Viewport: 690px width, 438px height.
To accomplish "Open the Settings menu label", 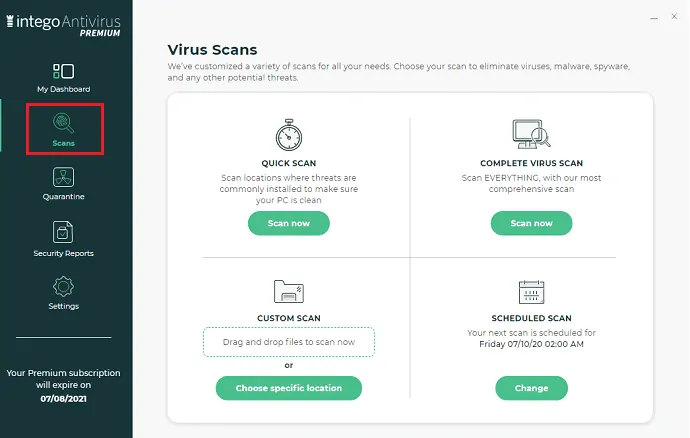I will pyautogui.click(x=63, y=306).
